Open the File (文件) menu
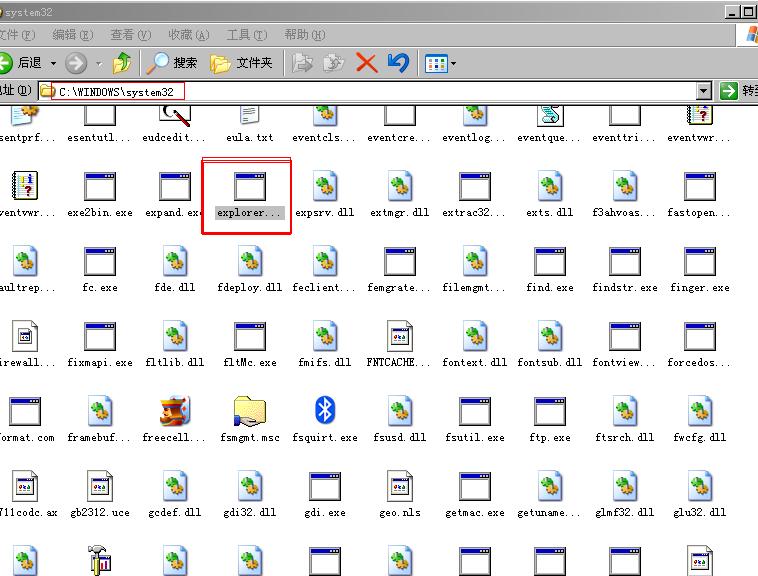 click(17, 35)
